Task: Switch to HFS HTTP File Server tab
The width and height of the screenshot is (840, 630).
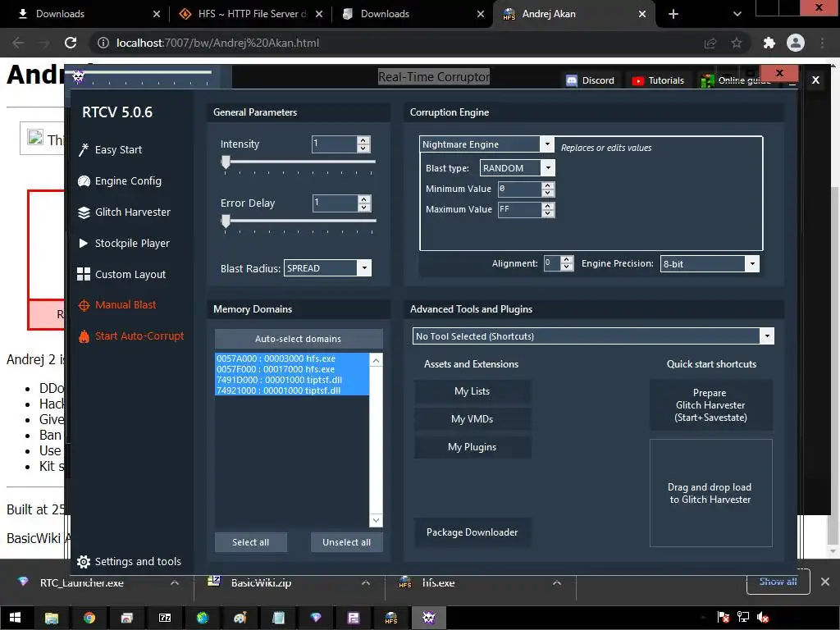Action: [x=251, y=14]
